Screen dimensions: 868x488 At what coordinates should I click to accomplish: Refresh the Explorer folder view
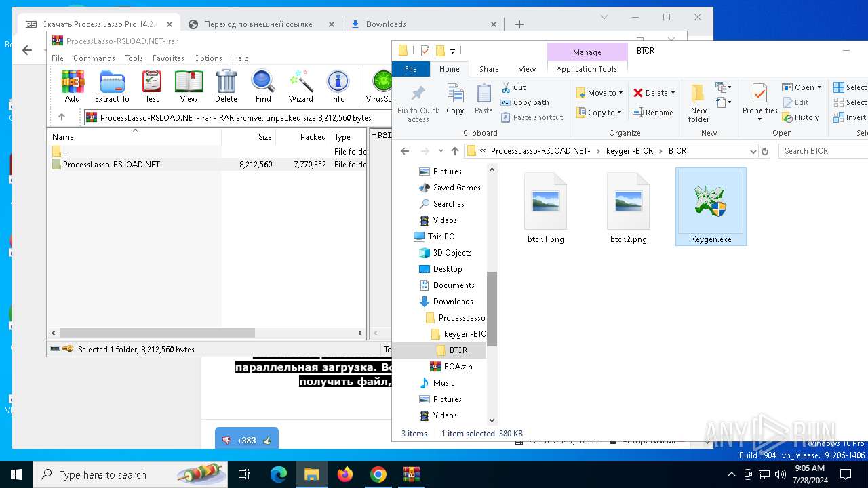click(766, 151)
